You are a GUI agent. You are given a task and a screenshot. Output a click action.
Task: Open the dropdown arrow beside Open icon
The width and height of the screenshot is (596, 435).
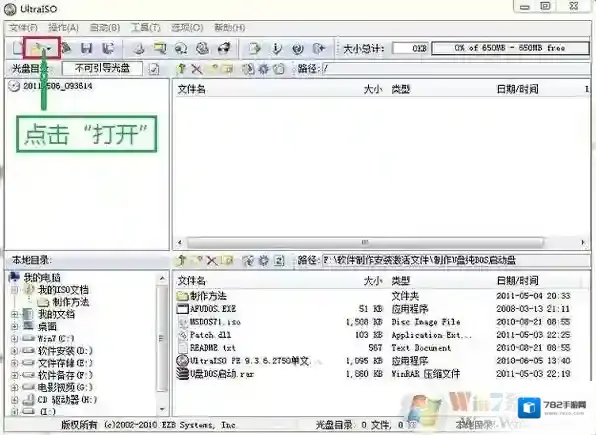(49, 49)
